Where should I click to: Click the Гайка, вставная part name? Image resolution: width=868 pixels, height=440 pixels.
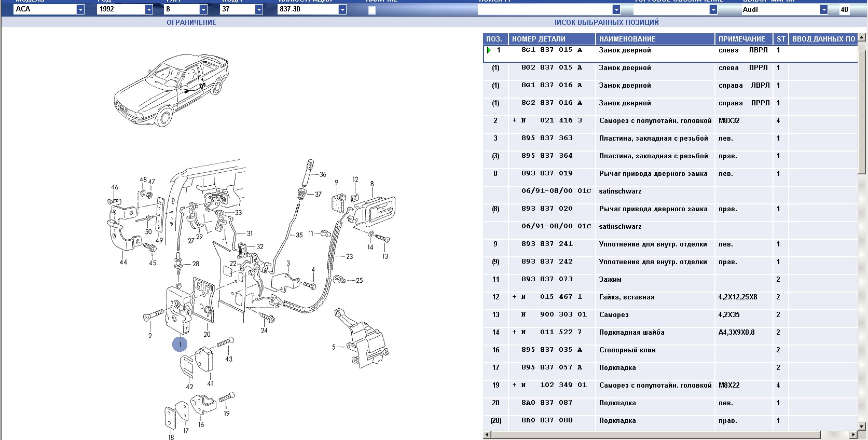coord(627,297)
